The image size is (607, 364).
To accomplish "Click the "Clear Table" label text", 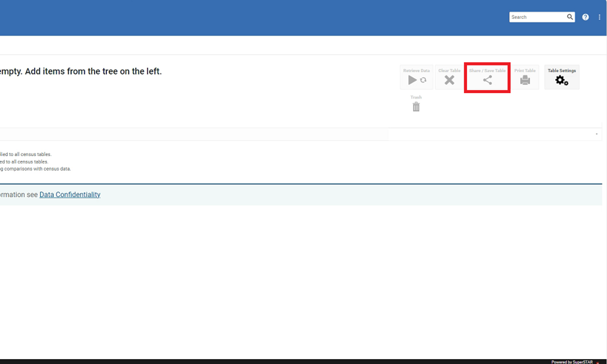I will pyautogui.click(x=449, y=71).
